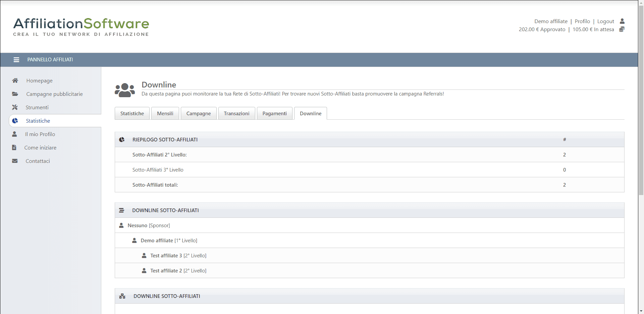Click the Come iniziare document icon

click(x=14, y=147)
